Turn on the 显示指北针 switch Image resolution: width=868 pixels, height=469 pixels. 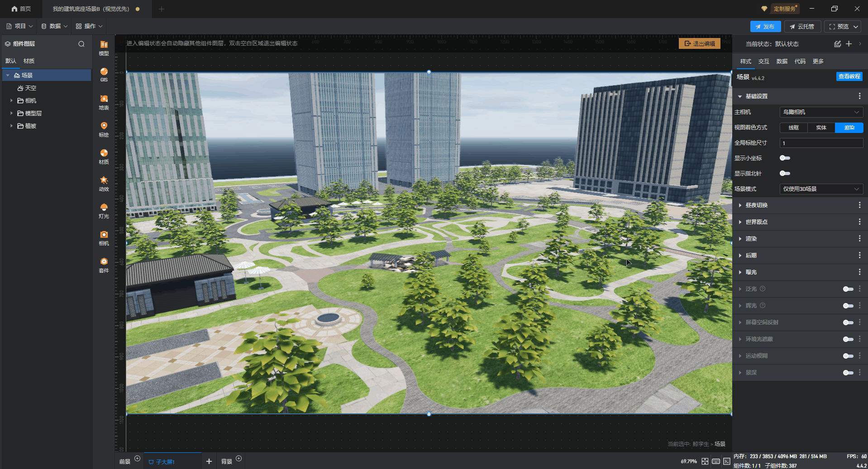(785, 173)
